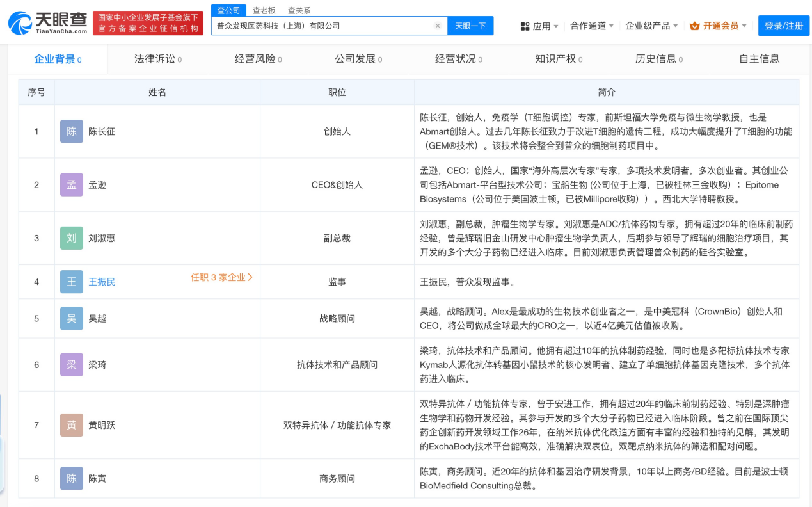
Task: Select the 经营风险 tab
Action: 259,59
